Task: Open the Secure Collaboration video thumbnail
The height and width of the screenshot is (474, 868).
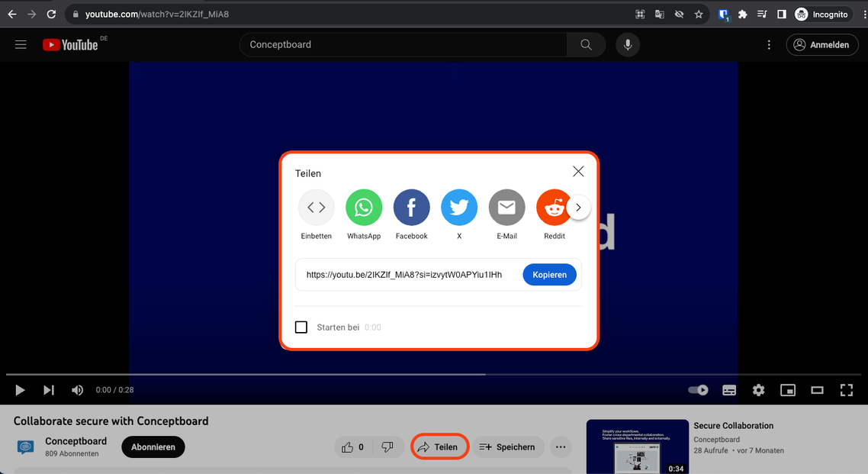Action: pyautogui.click(x=637, y=447)
